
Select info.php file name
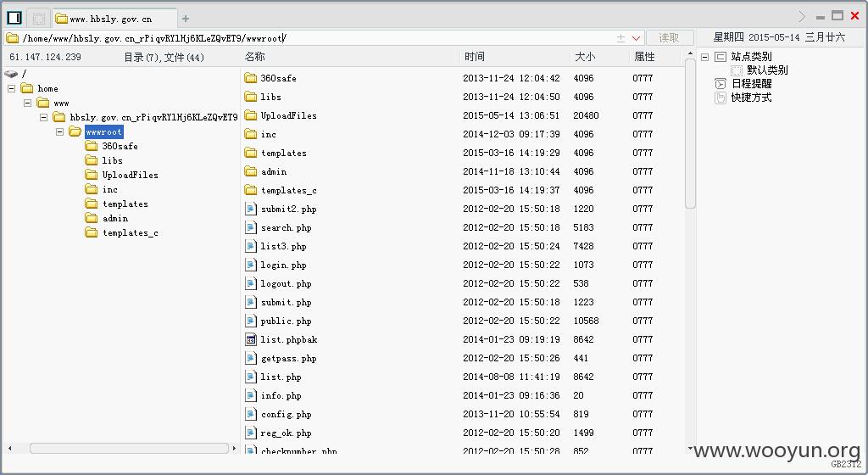pyautogui.click(x=281, y=396)
